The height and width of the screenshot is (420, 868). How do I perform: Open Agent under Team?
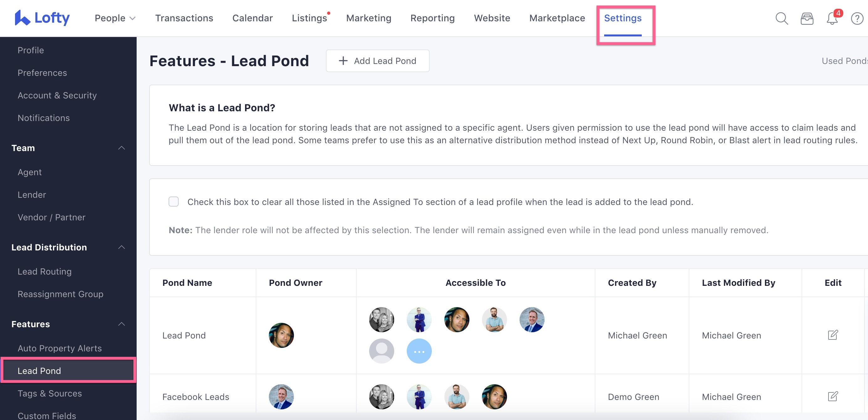point(30,172)
